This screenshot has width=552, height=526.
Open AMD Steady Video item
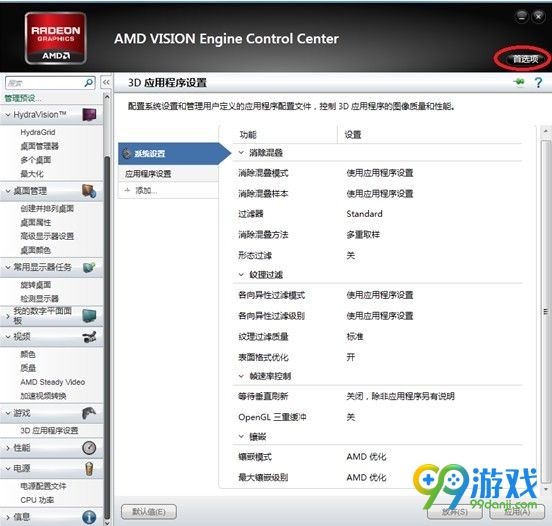pos(52,382)
